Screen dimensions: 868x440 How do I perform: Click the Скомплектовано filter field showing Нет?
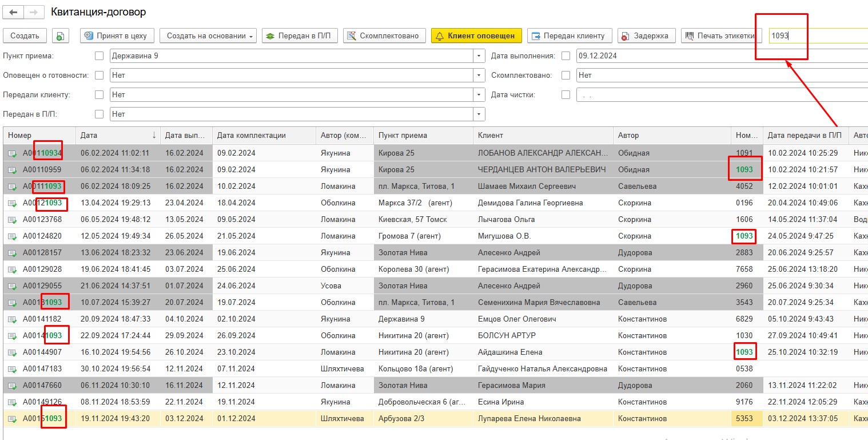click(x=722, y=76)
